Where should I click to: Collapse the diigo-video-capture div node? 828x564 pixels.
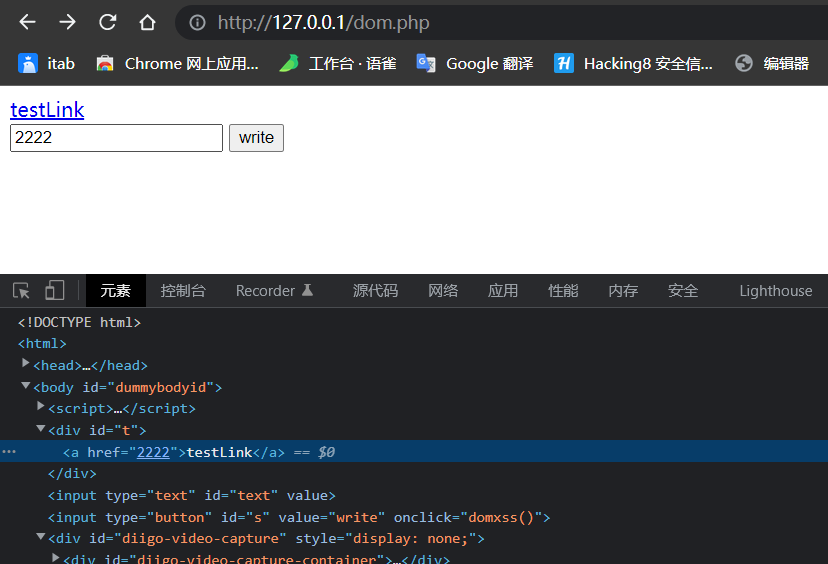pos(40,537)
